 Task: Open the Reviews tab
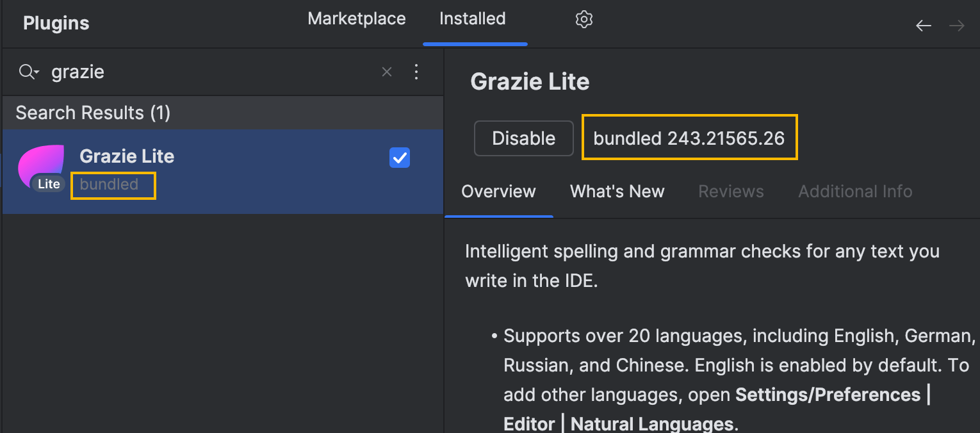[x=731, y=192]
